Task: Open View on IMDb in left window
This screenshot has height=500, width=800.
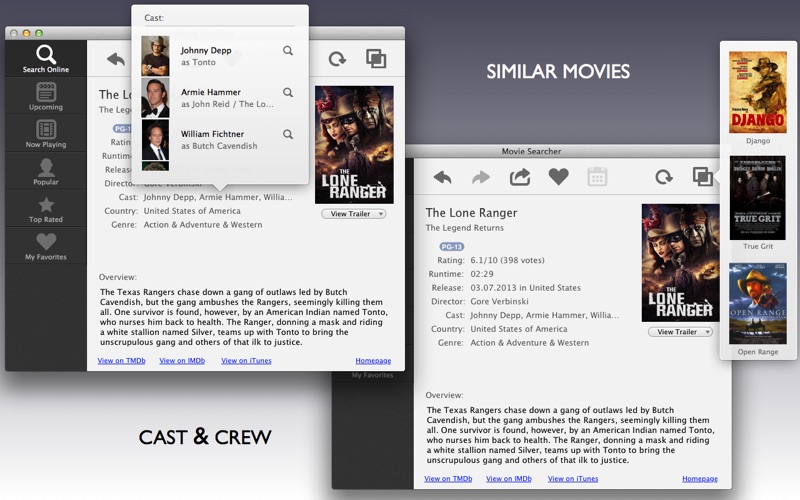Action: coord(182,361)
